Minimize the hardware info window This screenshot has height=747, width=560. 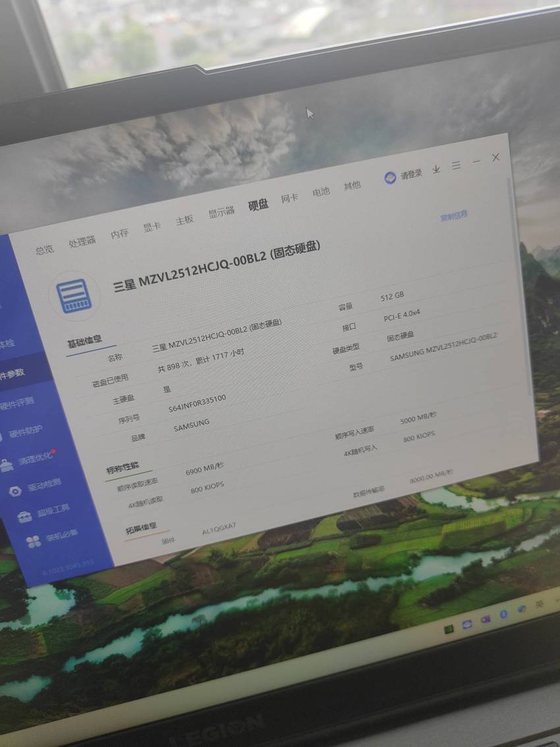476,162
